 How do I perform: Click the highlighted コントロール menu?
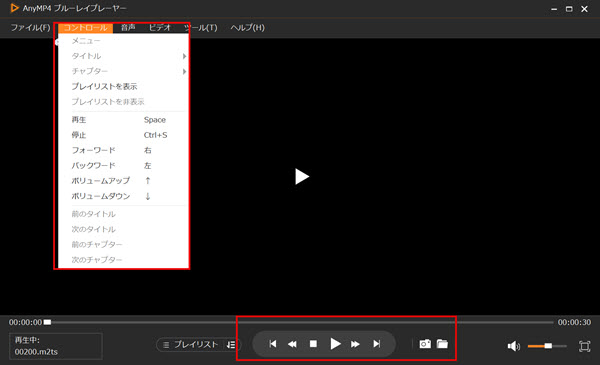click(x=85, y=28)
